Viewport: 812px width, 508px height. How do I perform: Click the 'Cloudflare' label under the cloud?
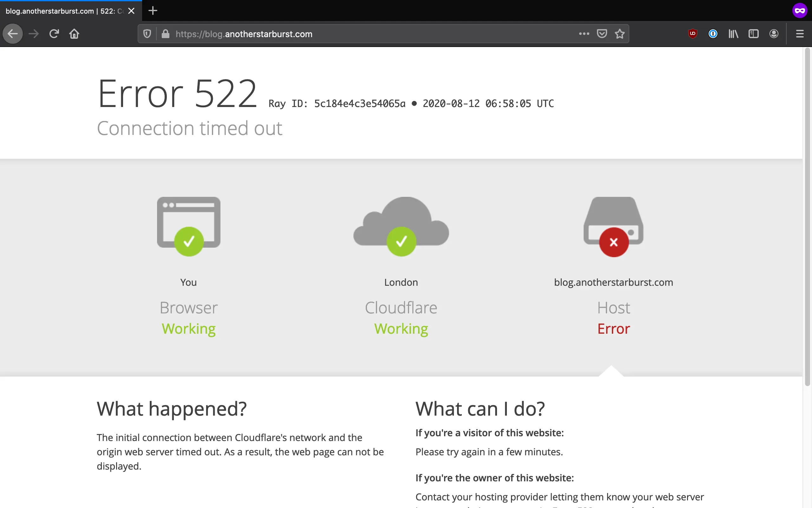(x=401, y=308)
